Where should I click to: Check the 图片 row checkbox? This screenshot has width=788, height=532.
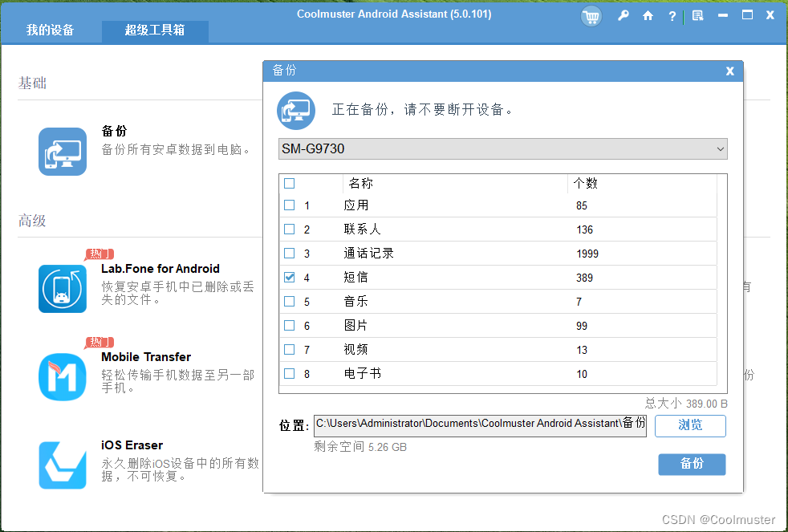(x=290, y=325)
